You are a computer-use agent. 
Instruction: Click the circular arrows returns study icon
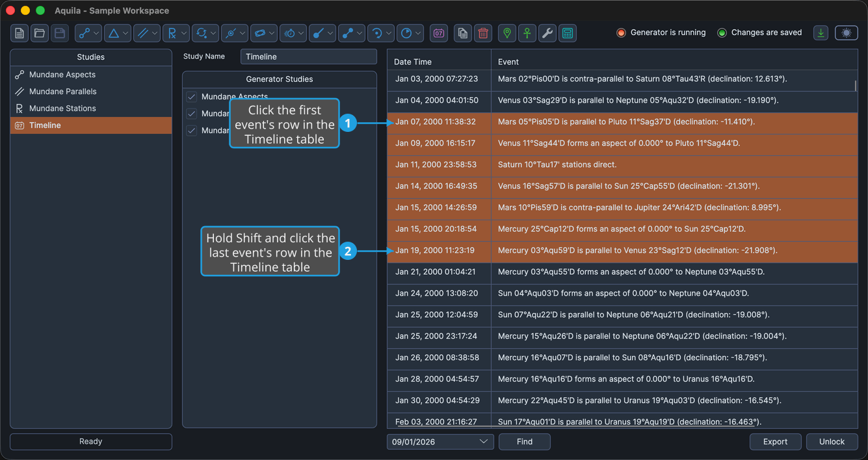pos(201,33)
